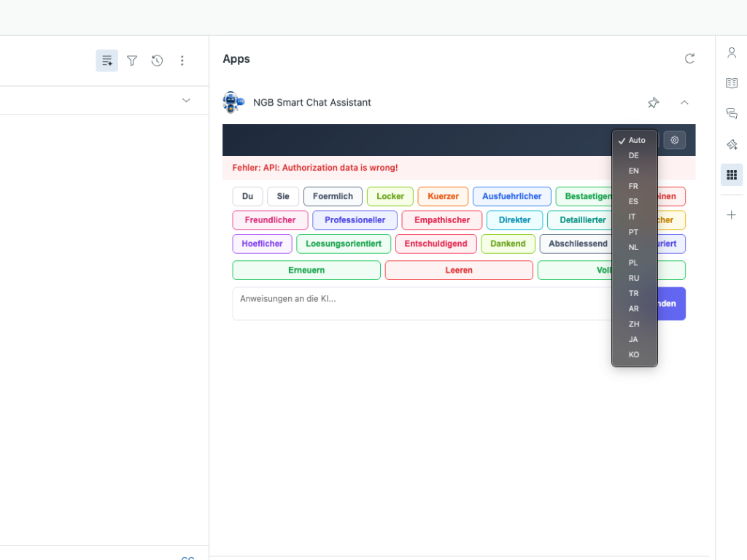
Task: Expand the left panel chevron
Action: 186,100
